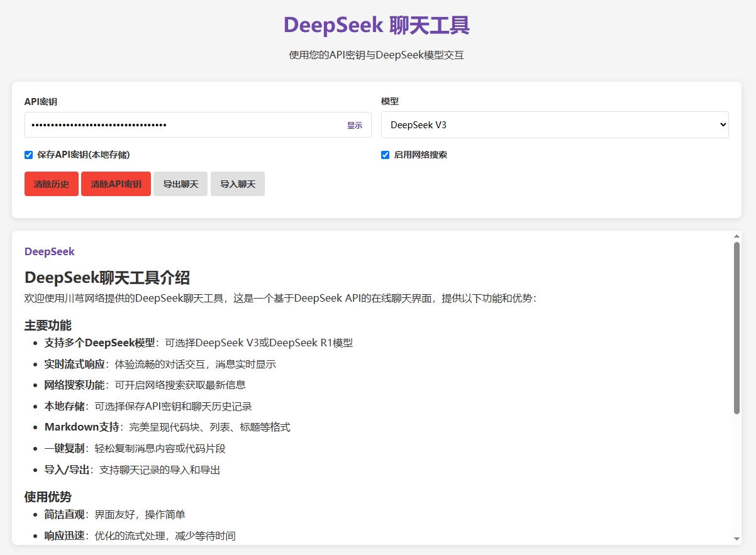Click the DeepSeek聊天工具介绍 heading

108,277
